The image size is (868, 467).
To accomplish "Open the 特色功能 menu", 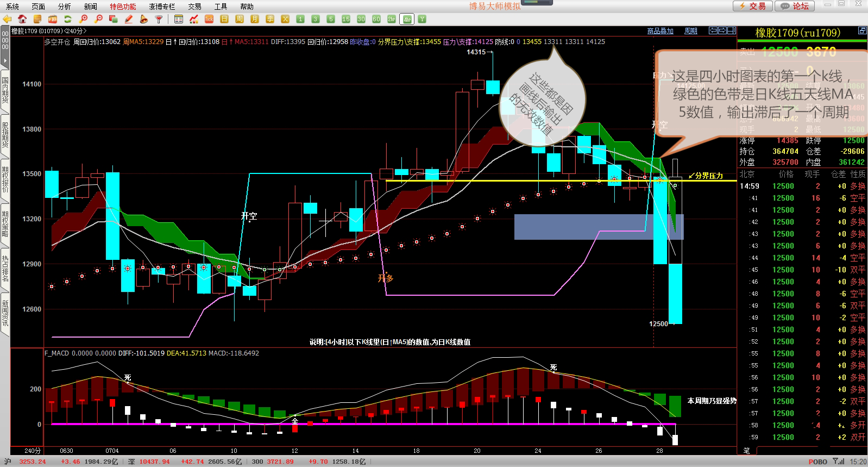I will (x=123, y=7).
